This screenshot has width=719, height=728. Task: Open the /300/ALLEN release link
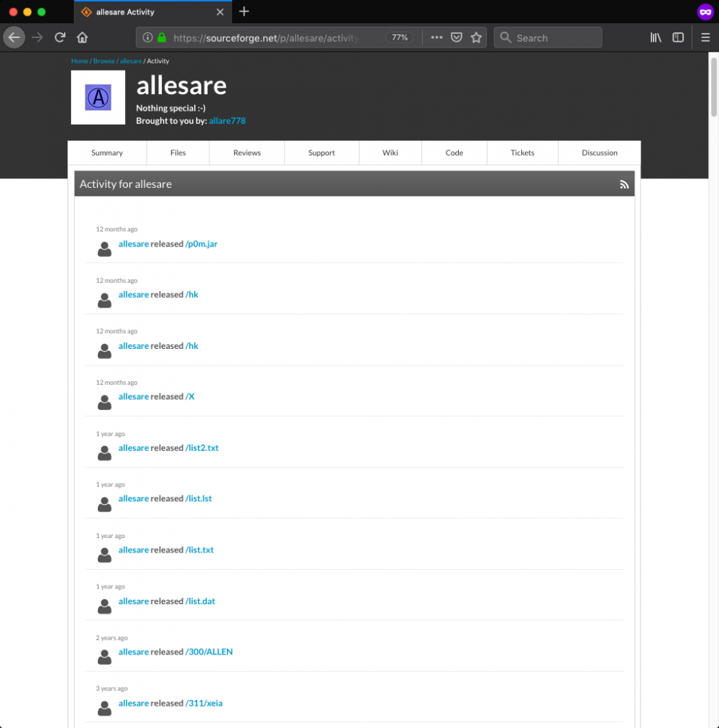coord(209,652)
